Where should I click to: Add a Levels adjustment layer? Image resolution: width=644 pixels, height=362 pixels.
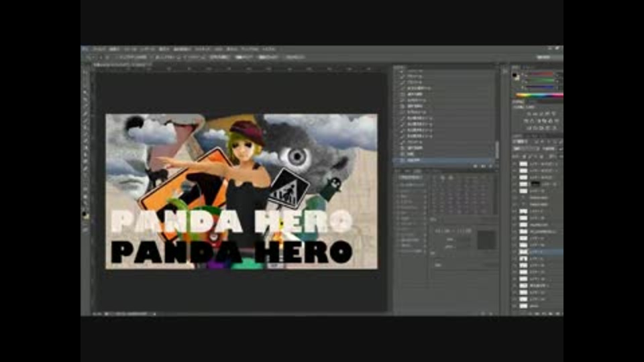tap(537, 114)
